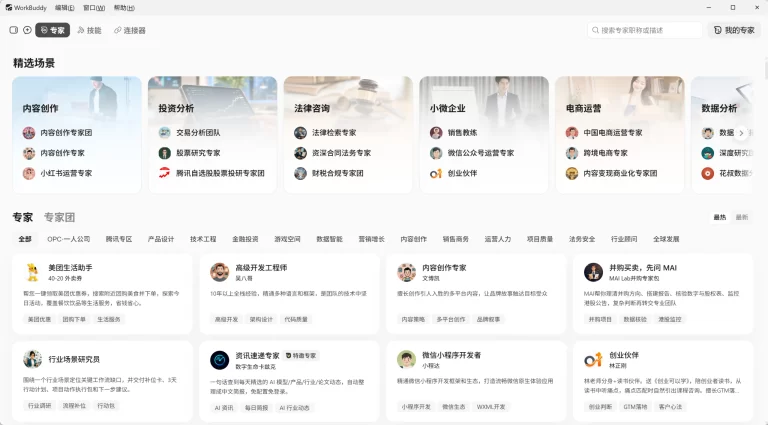Select the 腾讯专区 category filter
Screen dimensions: 768x425
coord(119,239)
